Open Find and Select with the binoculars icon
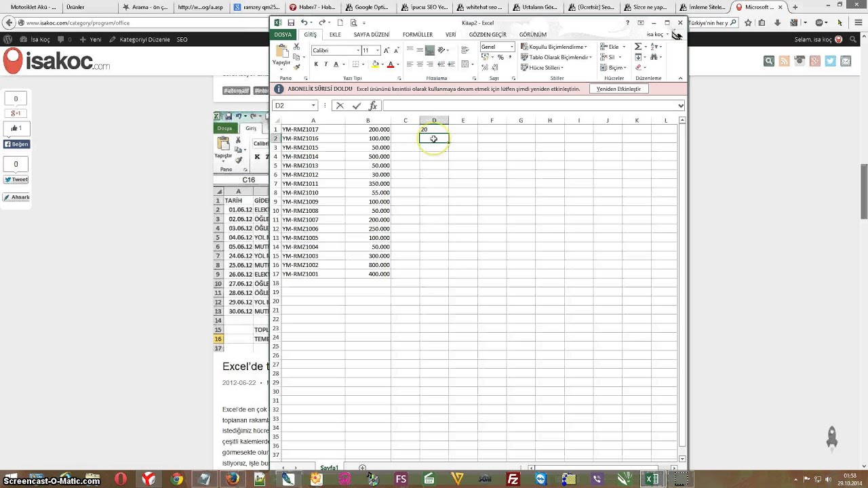Image resolution: width=868 pixels, height=488 pixels. tap(655, 58)
